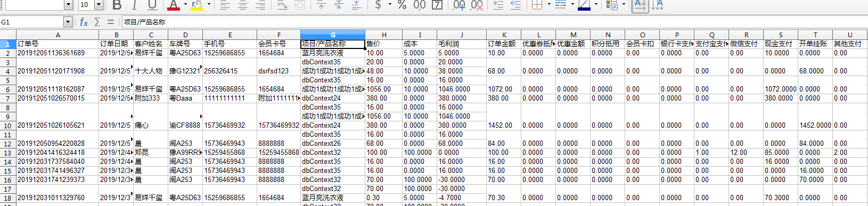Open Function Wizard

point(84,22)
